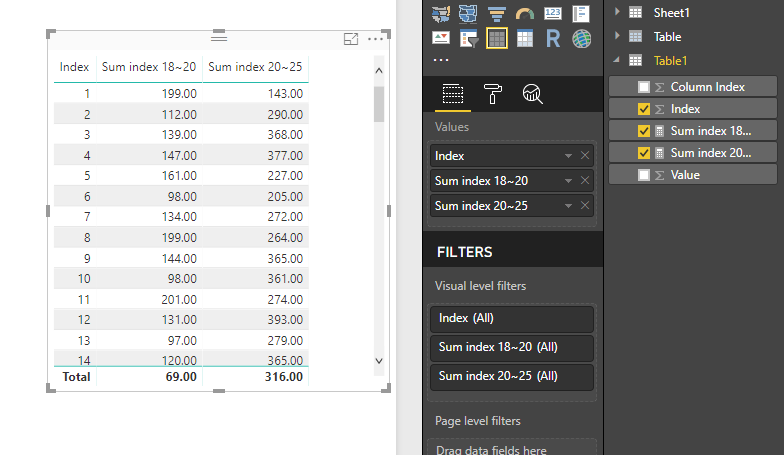Click calculator icon beside Sum index 18...
The image size is (784, 455).
tap(660, 132)
